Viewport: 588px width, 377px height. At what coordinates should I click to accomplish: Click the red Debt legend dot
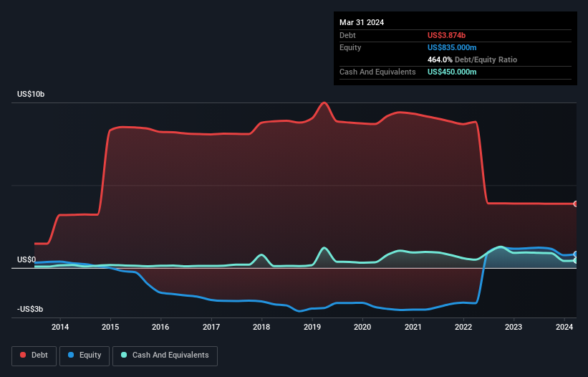[23, 355]
